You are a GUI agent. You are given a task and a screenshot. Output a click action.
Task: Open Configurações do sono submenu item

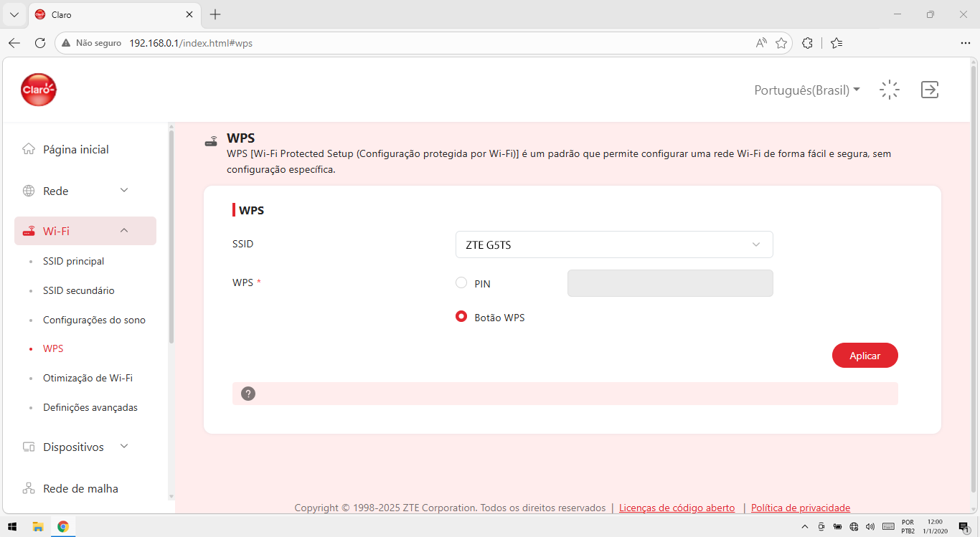(x=94, y=320)
